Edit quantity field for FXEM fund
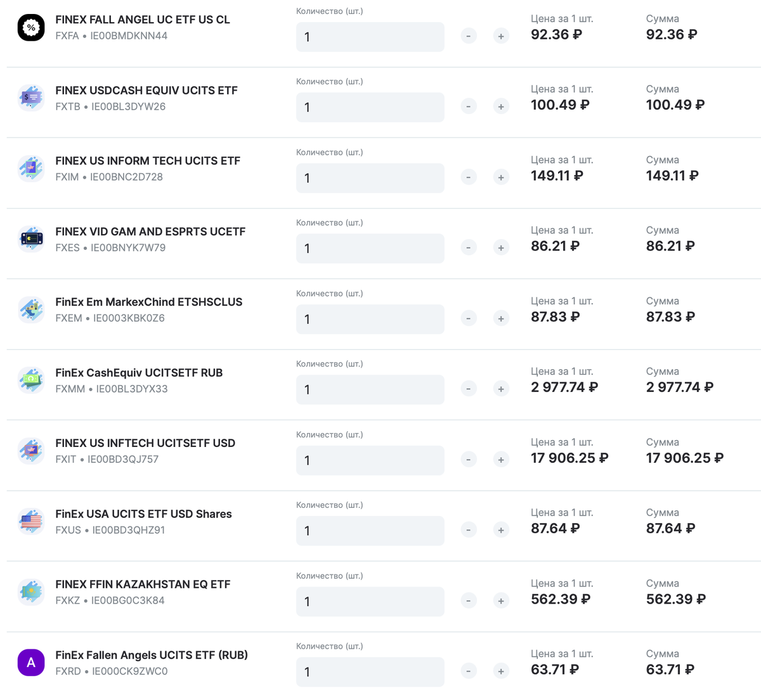761x700 pixels. [370, 319]
